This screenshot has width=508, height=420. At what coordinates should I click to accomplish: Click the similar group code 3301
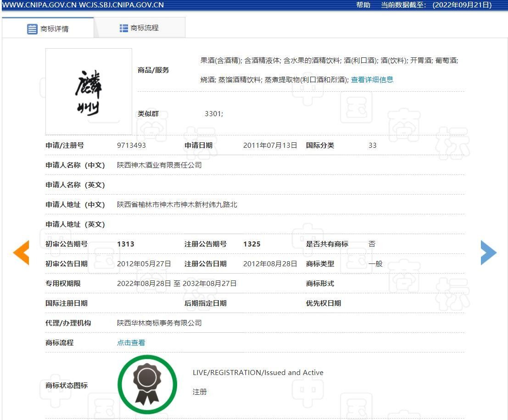pyautogui.click(x=213, y=113)
